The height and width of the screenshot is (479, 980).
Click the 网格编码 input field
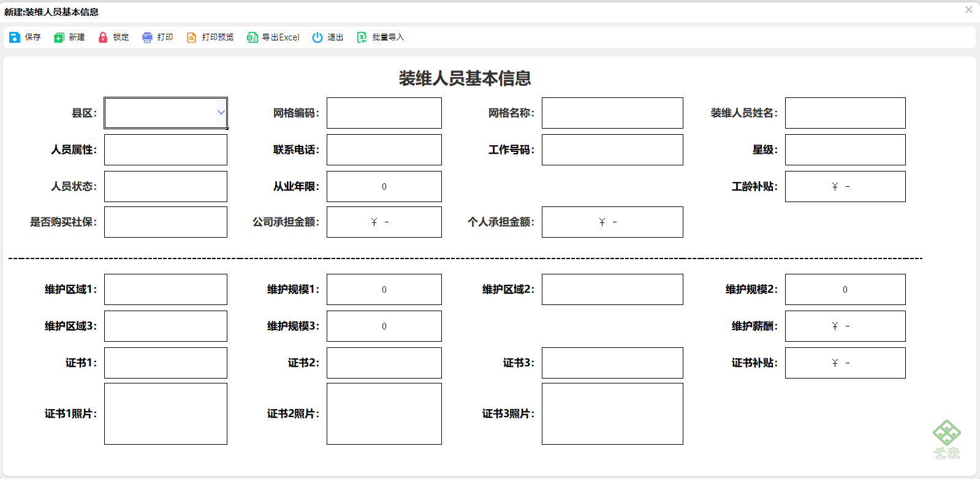point(384,113)
